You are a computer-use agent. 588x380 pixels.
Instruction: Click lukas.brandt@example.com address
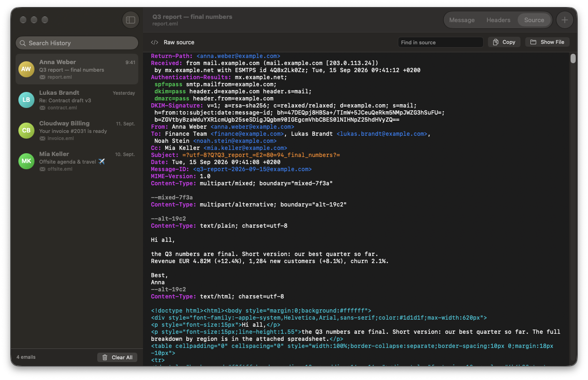382,134
